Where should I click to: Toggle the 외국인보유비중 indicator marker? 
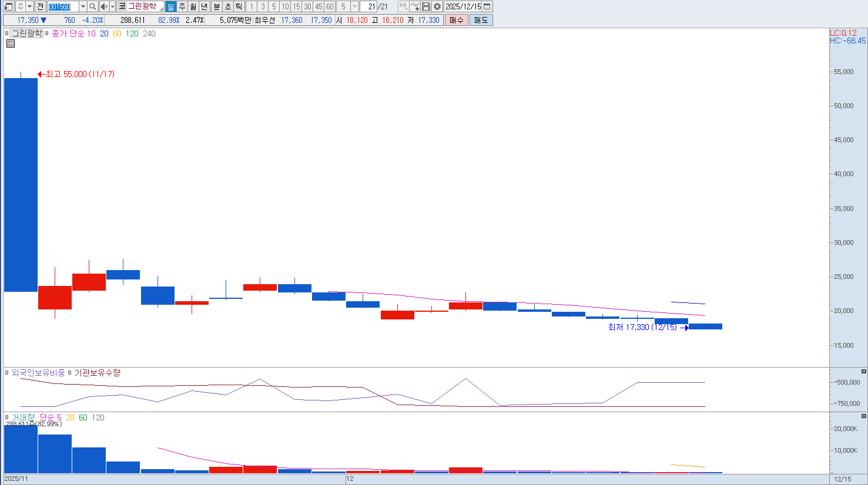[7, 373]
